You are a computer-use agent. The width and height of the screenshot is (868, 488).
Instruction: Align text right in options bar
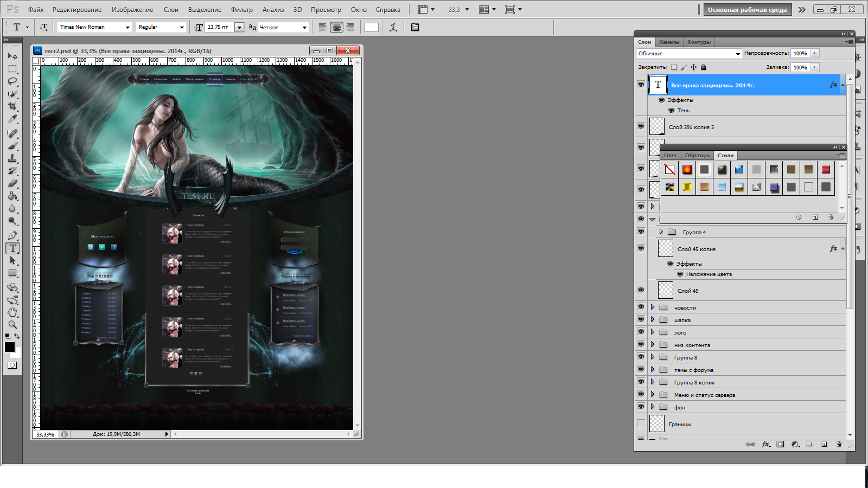[350, 27]
